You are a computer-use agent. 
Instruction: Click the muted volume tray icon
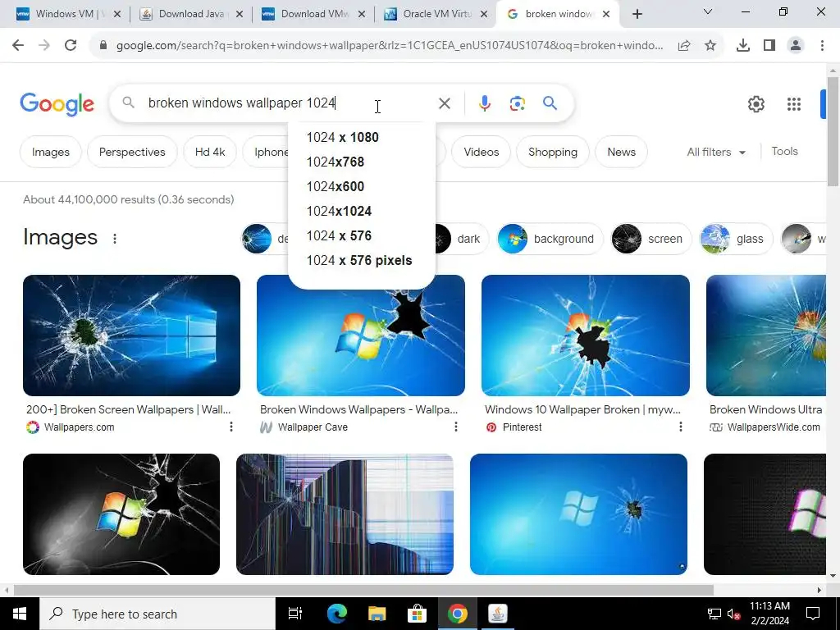pos(733,614)
